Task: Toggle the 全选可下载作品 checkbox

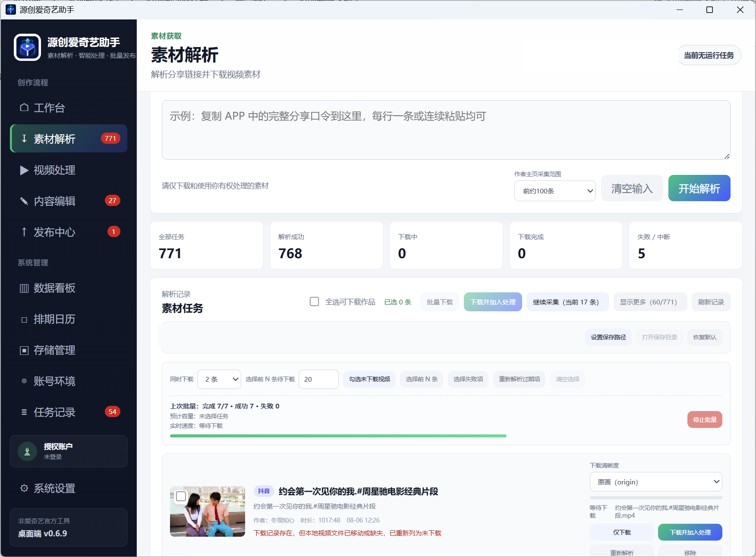Action: (315, 302)
